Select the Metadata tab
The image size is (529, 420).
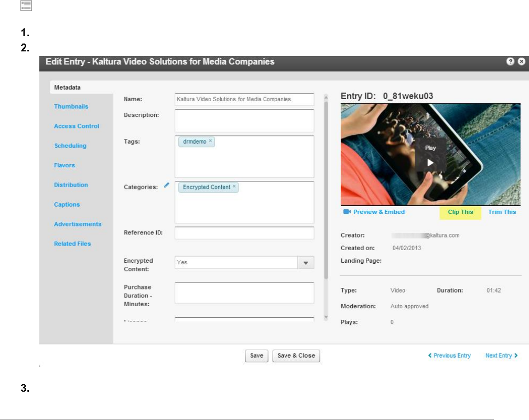(68, 88)
